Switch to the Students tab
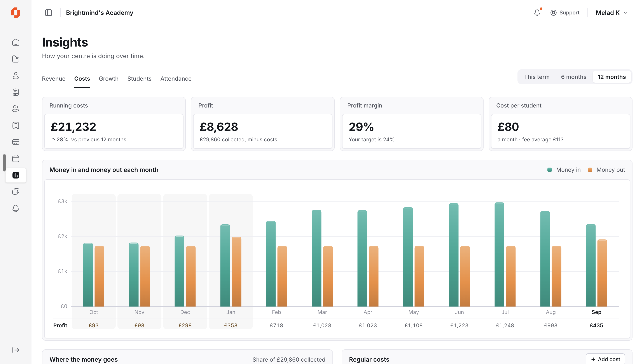This screenshot has width=643, height=364. point(139,79)
